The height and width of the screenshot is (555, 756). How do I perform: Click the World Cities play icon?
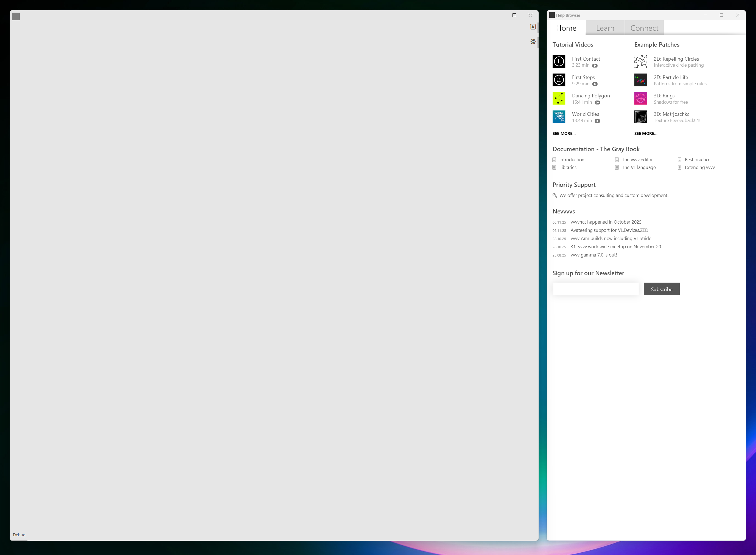(x=597, y=121)
